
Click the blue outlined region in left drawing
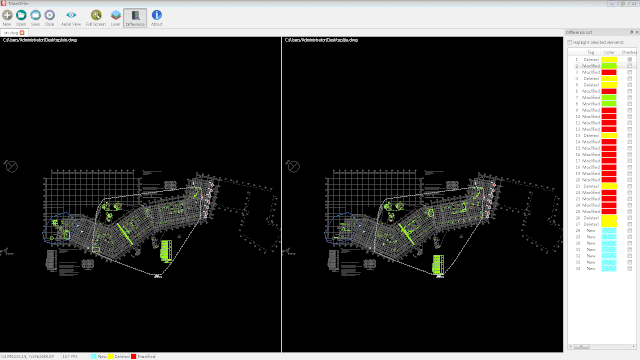(x=60, y=229)
